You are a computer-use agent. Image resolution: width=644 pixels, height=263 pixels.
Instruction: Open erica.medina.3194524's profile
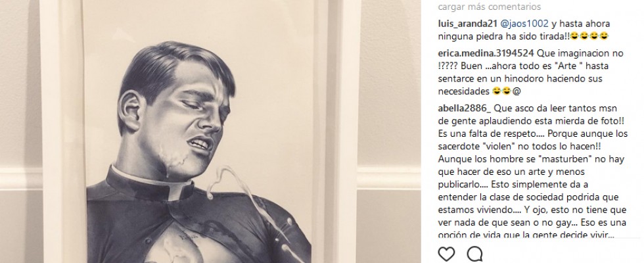click(x=486, y=53)
